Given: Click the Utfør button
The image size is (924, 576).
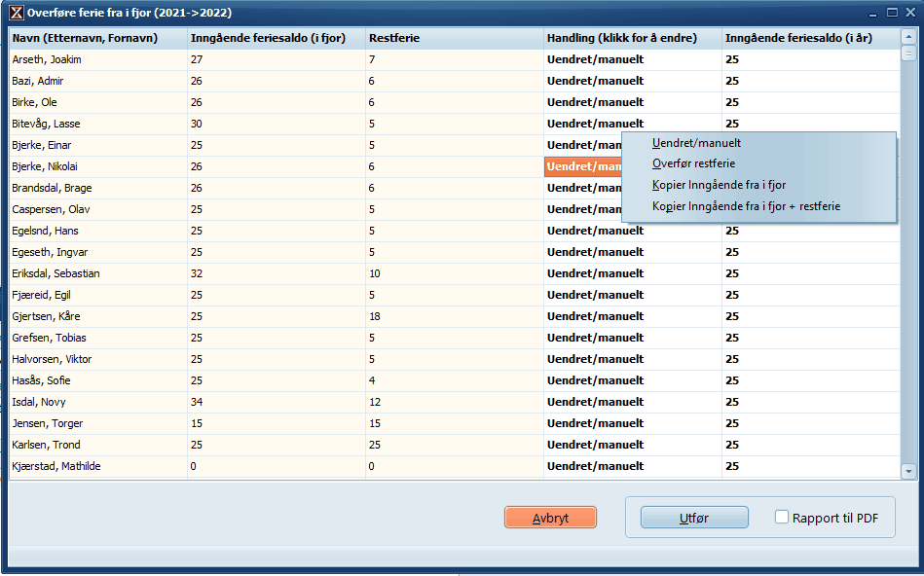Looking at the screenshot, I should click(x=694, y=518).
